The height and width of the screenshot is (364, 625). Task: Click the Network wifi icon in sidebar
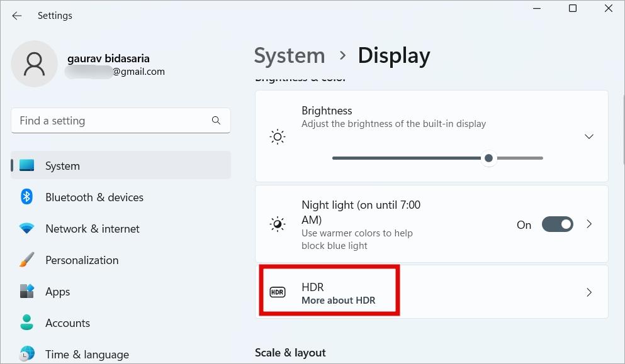pos(26,228)
